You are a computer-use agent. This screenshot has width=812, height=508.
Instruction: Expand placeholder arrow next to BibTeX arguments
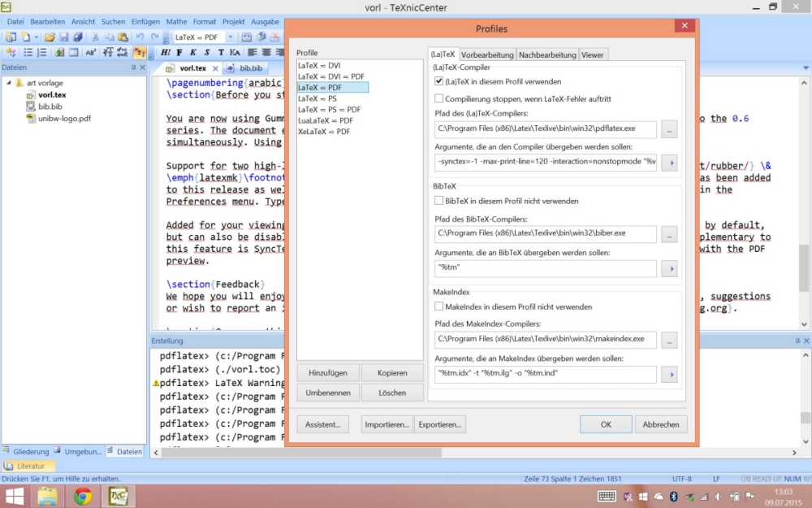670,268
